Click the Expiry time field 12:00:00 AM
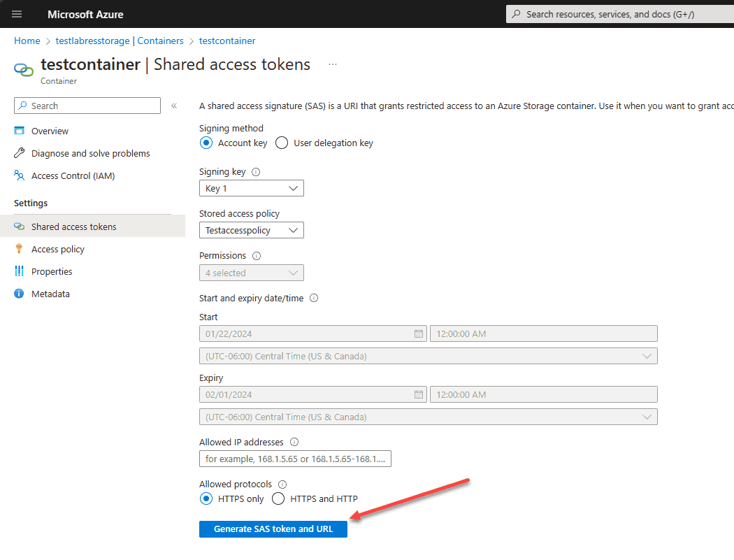The width and height of the screenshot is (734, 560). 544,395
